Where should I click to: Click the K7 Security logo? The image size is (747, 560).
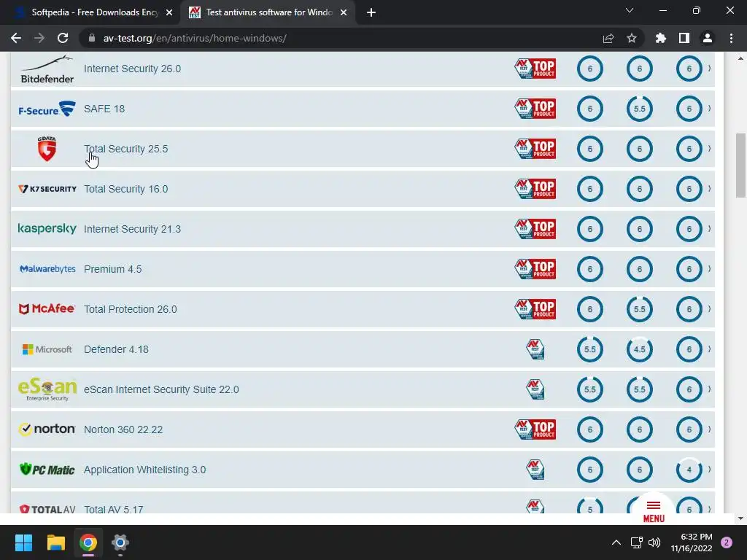[47, 189]
